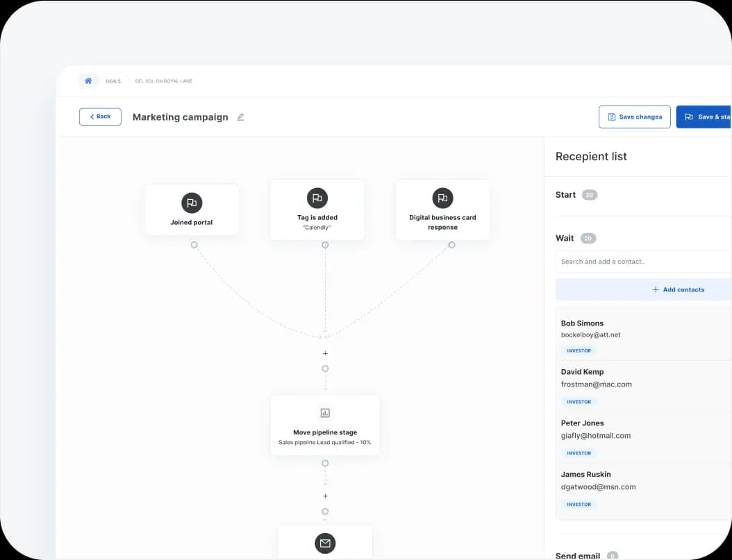732x560 pixels.
Task: Select contact Bob Simons in list
Action: point(582,323)
